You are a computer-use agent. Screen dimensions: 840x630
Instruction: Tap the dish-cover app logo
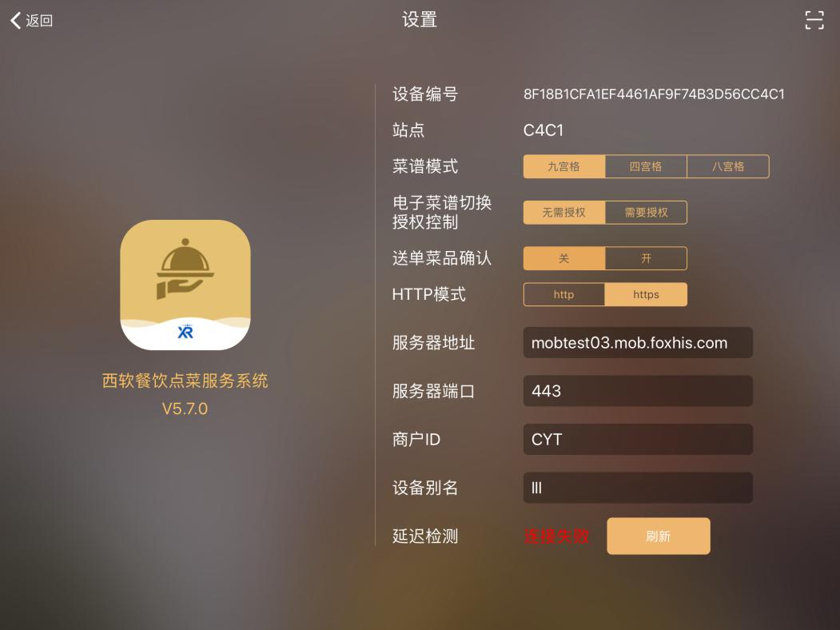tap(185, 285)
